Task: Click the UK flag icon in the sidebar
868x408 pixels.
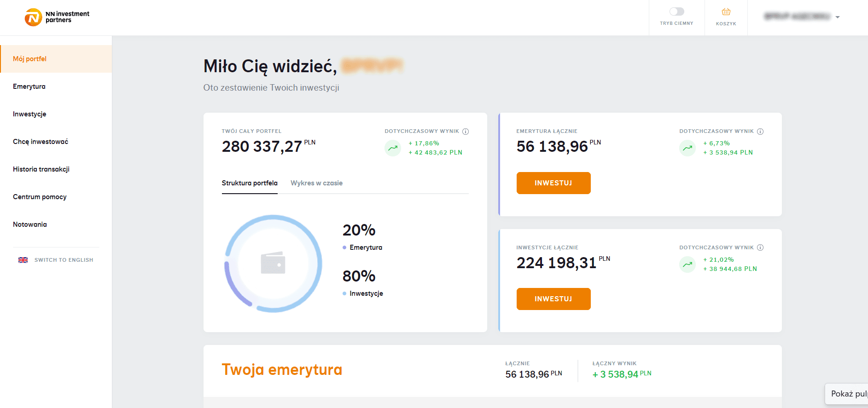Action: coord(23,260)
